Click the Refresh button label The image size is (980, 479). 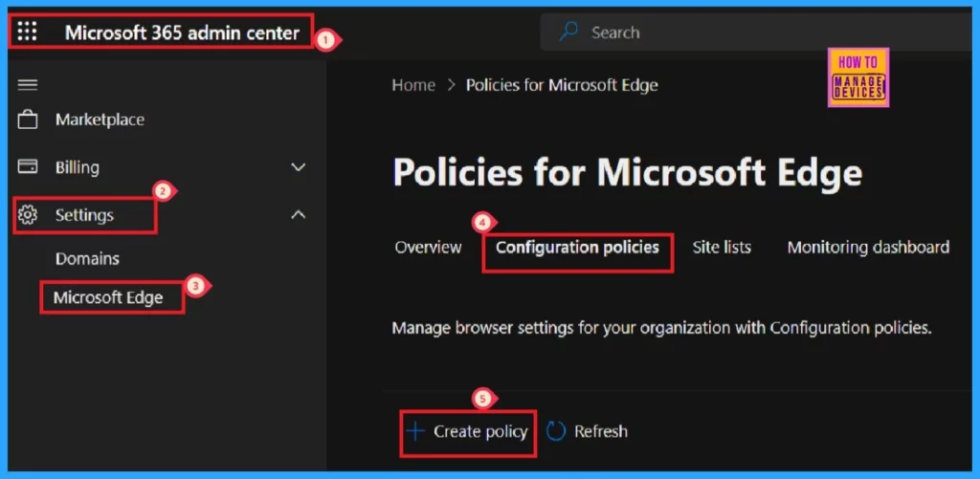[x=601, y=431]
